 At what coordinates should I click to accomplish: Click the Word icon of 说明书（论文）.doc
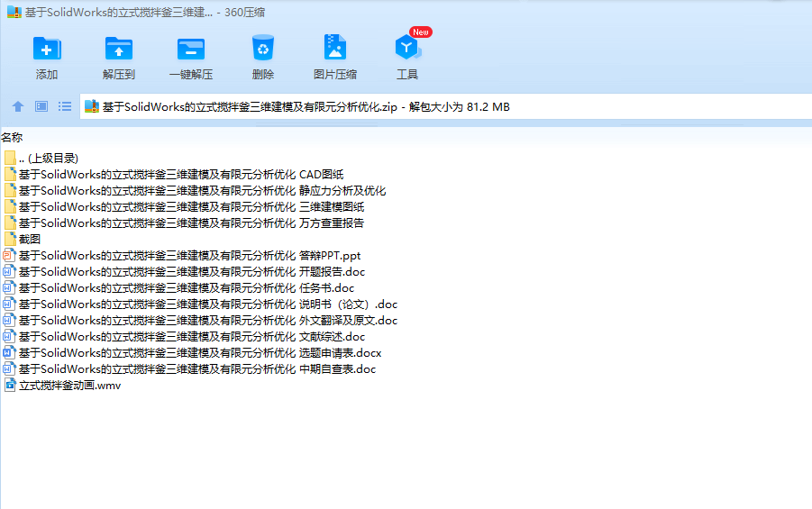click(9, 304)
